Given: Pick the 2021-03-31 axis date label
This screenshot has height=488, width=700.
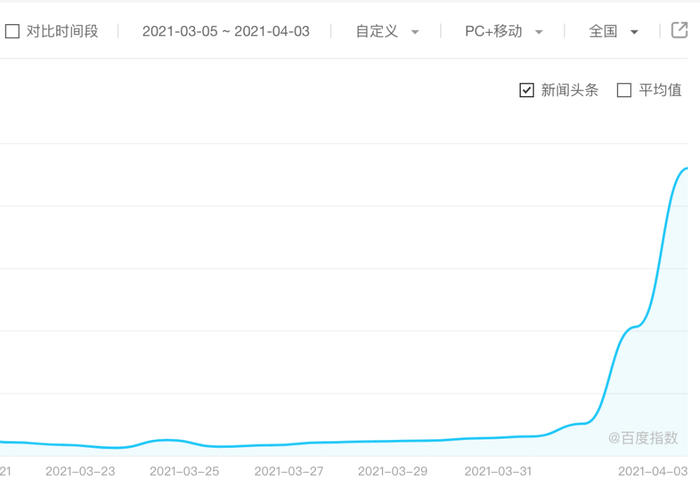Looking at the screenshot, I should tap(497, 470).
